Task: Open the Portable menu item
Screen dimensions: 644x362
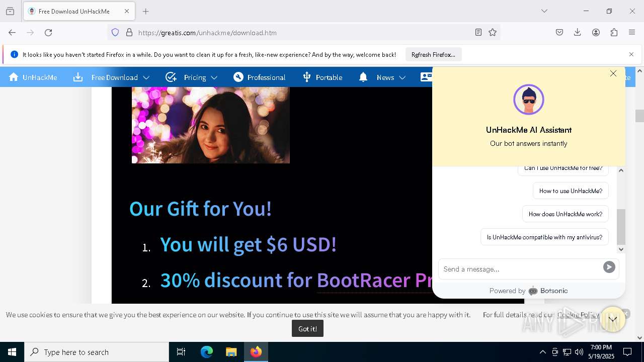Action: click(x=323, y=77)
